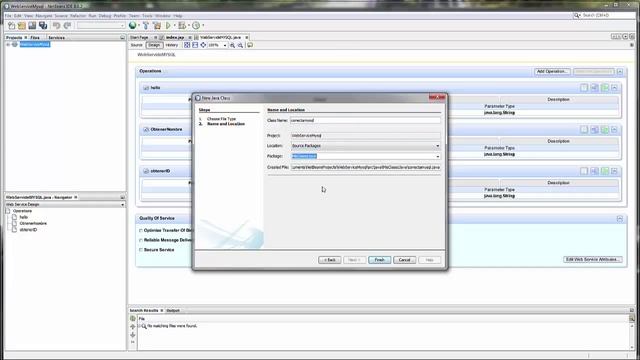Collapse the Operations section
This screenshot has width=640, height=360.
[x=620, y=71]
